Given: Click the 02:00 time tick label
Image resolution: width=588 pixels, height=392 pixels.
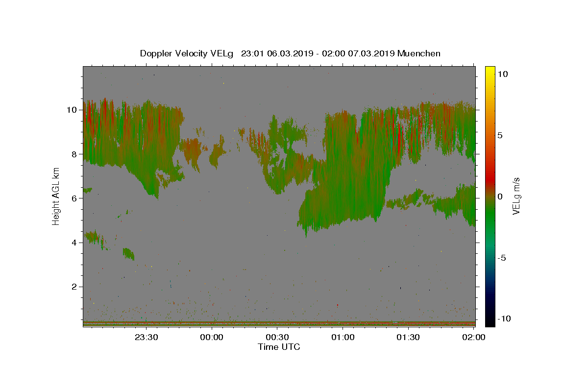Looking at the screenshot, I should point(474,337).
